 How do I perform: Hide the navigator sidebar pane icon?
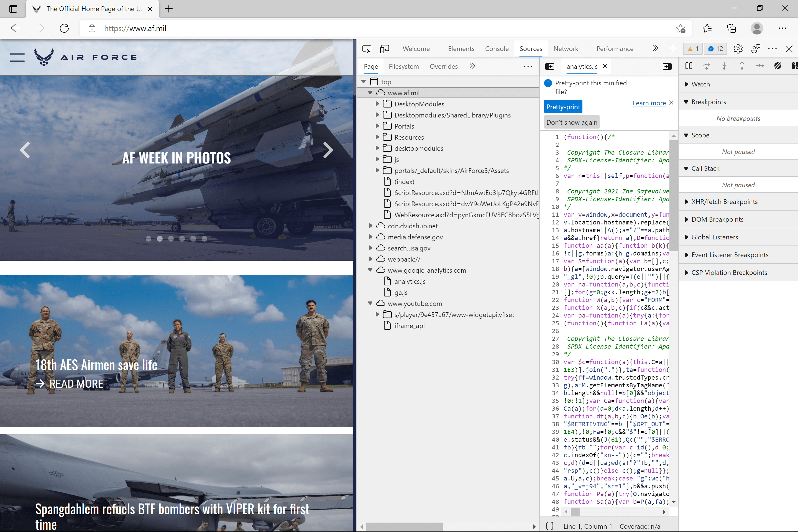coord(550,66)
